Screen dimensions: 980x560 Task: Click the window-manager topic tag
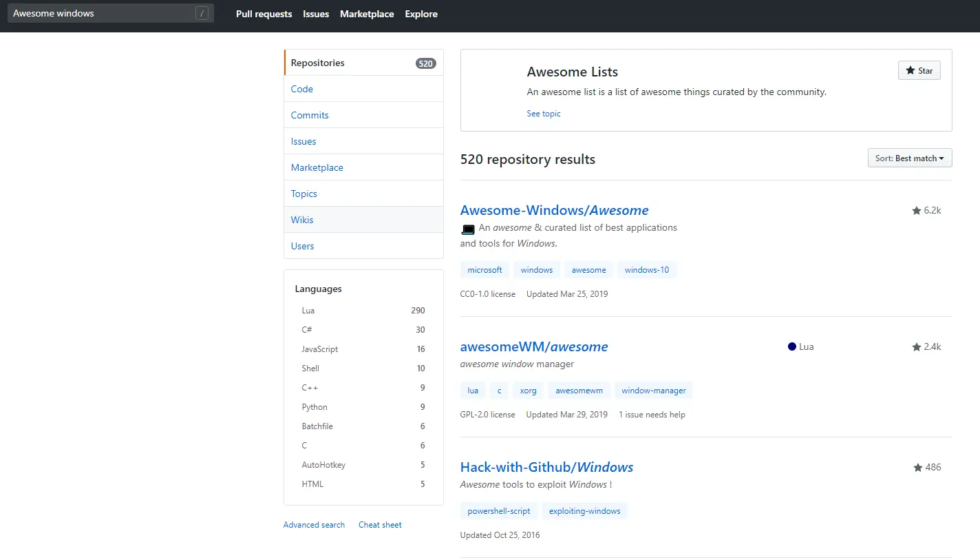pos(654,391)
